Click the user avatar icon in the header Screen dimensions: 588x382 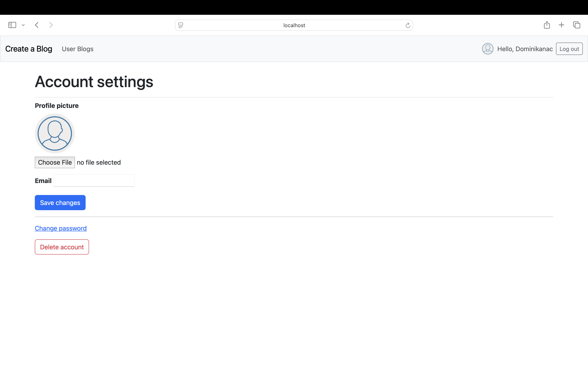coord(487,49)
